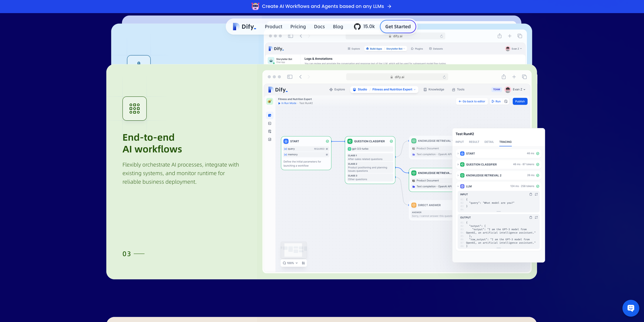
Task: Click share icon in the back browser window
Action: point(499,36)
